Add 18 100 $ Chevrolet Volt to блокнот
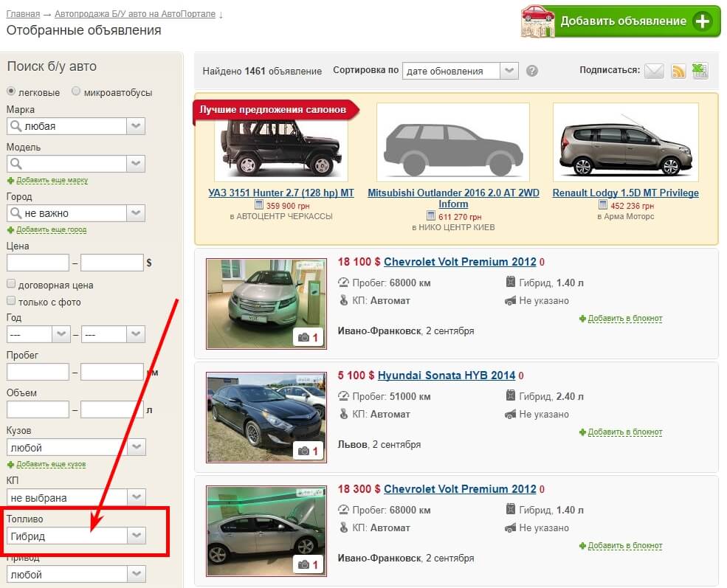Screen dimensions: 727x588 point(624,319)
